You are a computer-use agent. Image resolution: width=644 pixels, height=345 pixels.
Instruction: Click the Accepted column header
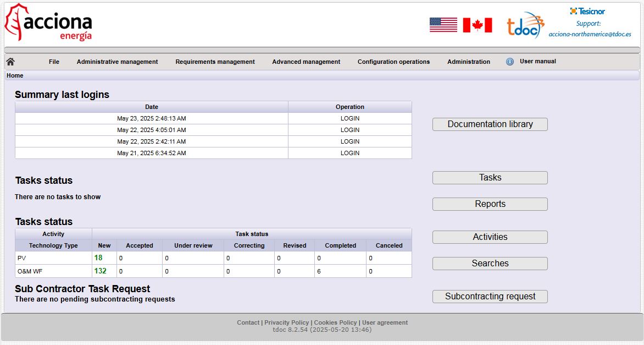tap(140, 245)
